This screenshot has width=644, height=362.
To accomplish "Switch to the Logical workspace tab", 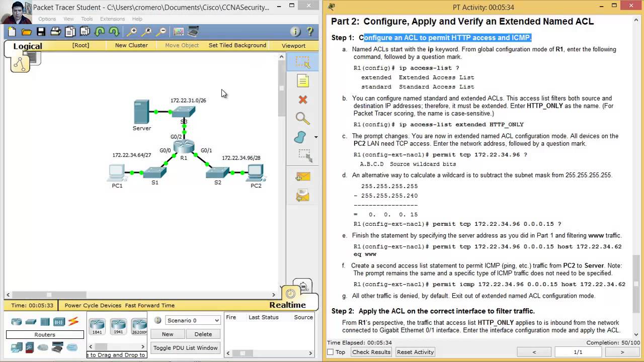I will [28, 46].
